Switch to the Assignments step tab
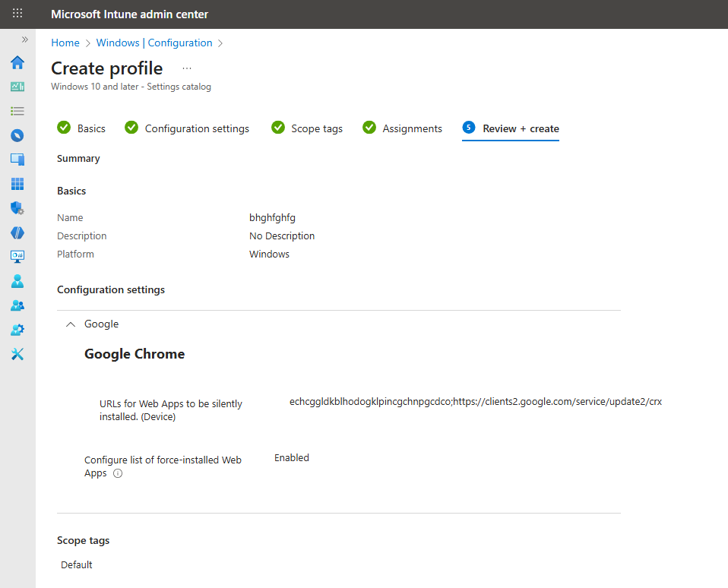 point(403,128)
